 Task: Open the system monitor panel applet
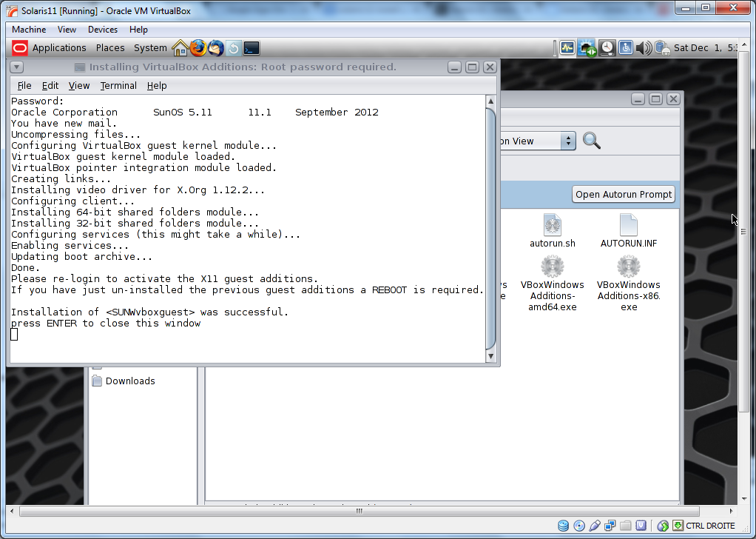[x=567, y=48]
